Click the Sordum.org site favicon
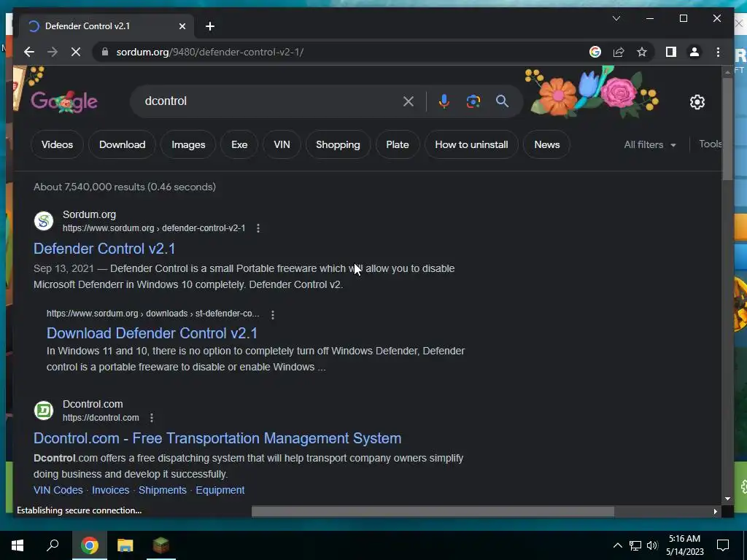 tap(43, 221)
